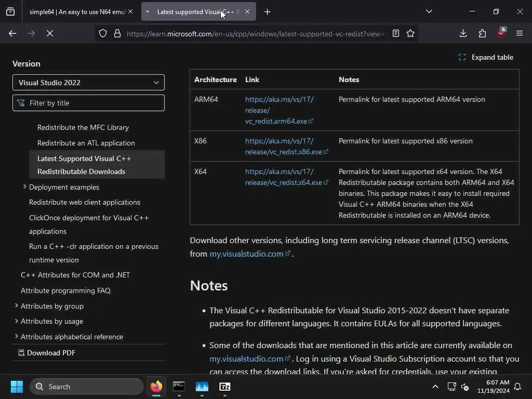
Task: Open Firefox from taskbar
Action: [x=156, y=387]
